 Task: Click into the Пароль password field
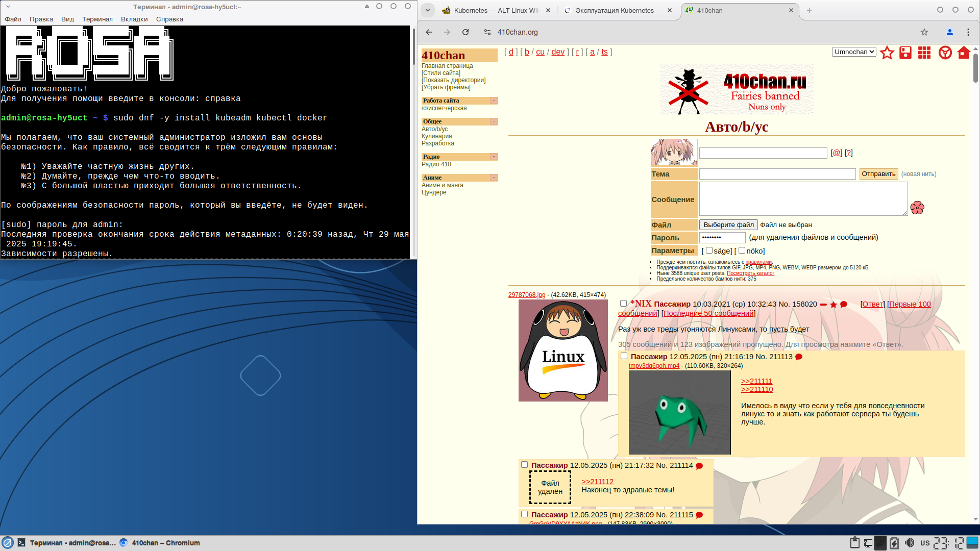coord(722,238)
